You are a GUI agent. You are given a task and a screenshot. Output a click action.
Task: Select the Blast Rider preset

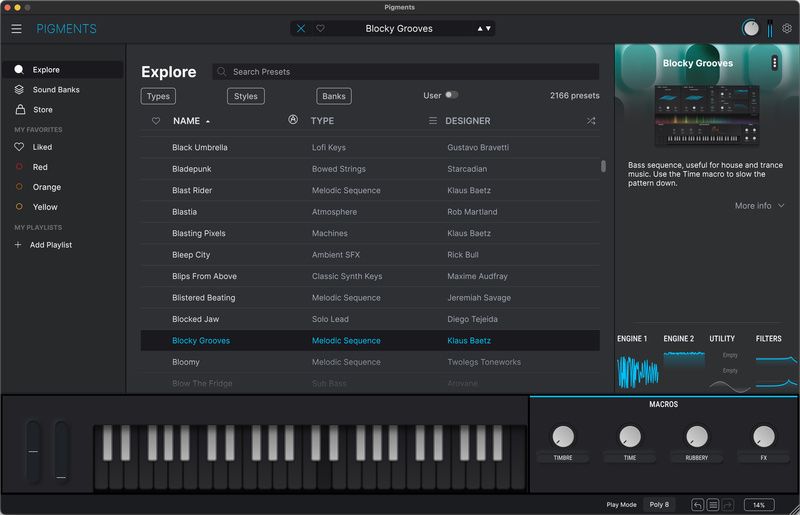click(370, 190)
